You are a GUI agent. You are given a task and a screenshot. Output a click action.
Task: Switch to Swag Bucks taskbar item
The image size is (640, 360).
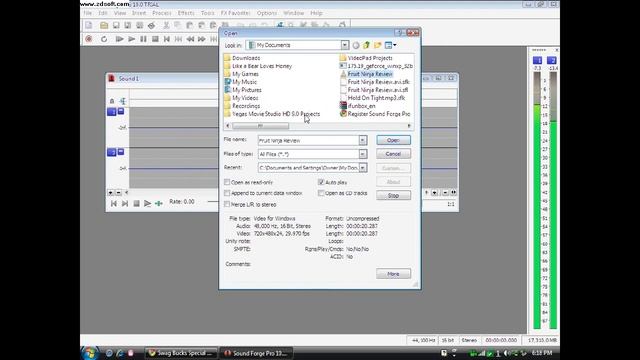(x=182, y=353)
